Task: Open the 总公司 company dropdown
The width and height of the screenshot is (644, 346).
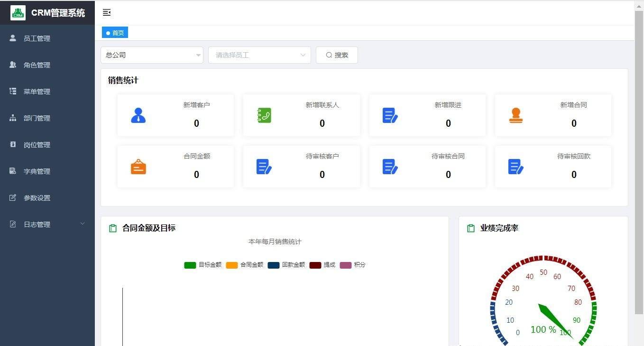Action: pyautogui.click(x=152, y=55)
